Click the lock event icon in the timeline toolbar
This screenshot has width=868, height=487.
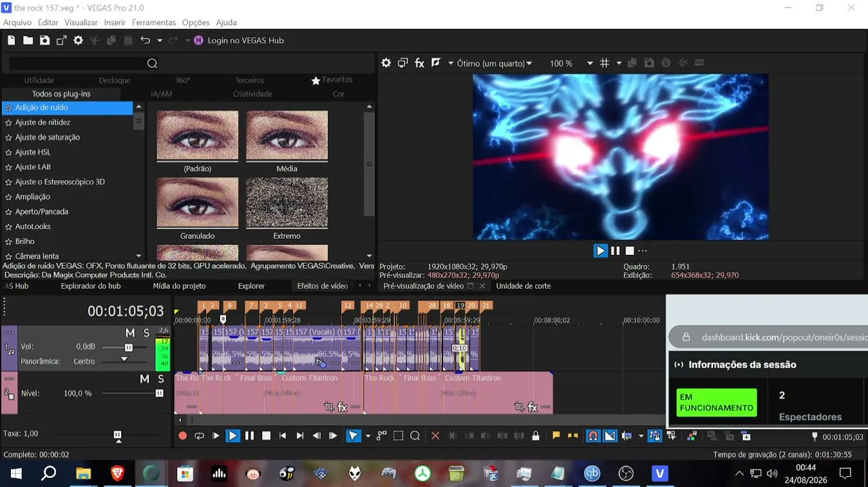[536, 436]
